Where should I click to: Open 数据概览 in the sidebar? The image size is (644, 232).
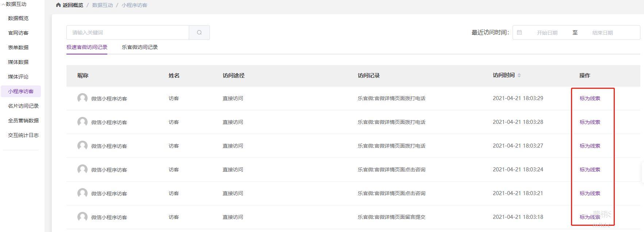[18, 18]
